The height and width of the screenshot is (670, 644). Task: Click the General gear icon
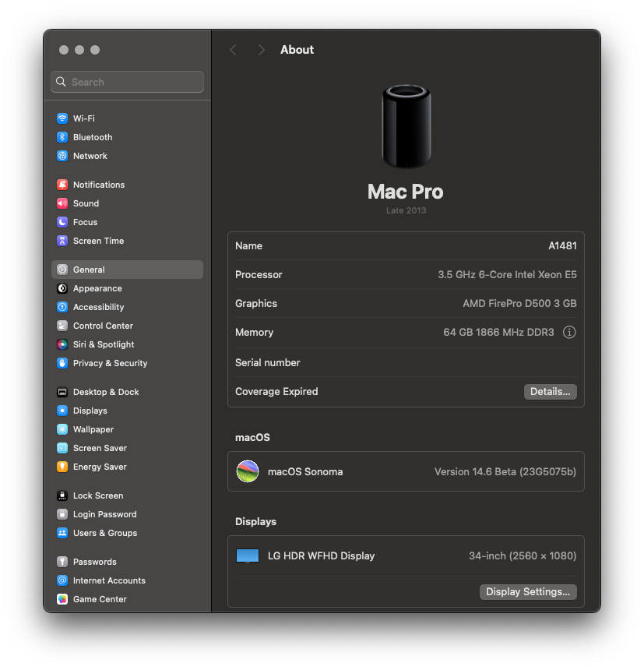click(62, 270)
